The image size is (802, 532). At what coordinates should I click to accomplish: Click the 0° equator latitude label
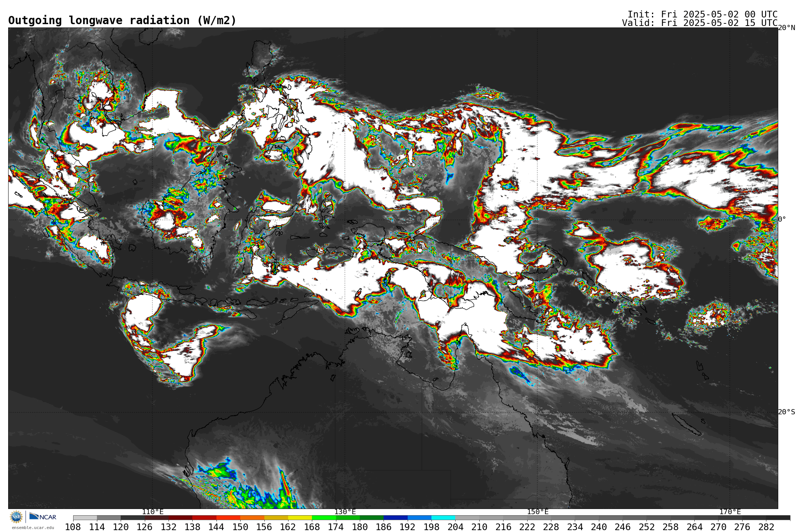[782, 219]
